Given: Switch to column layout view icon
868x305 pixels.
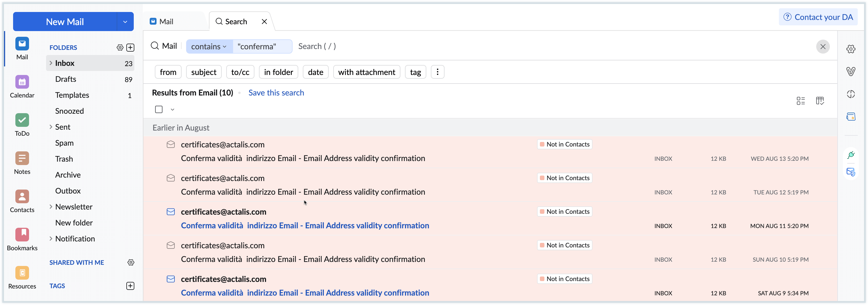Looking at the screenshot, I should [820, 101].
